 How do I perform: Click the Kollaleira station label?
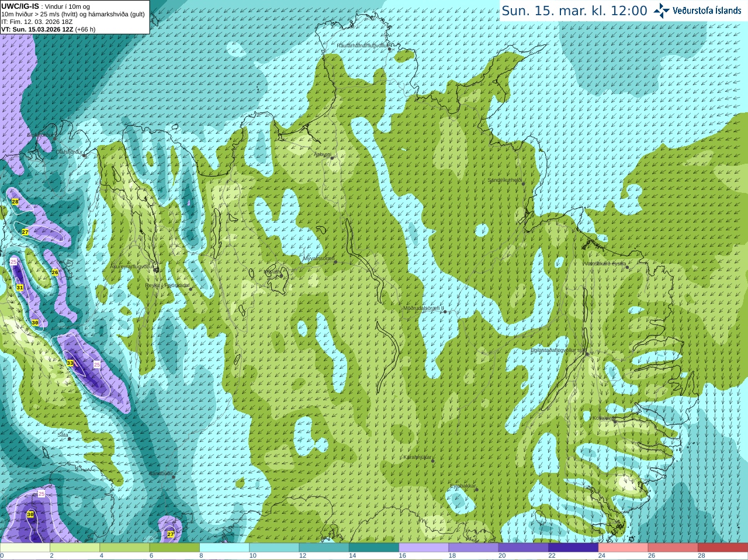603,418
